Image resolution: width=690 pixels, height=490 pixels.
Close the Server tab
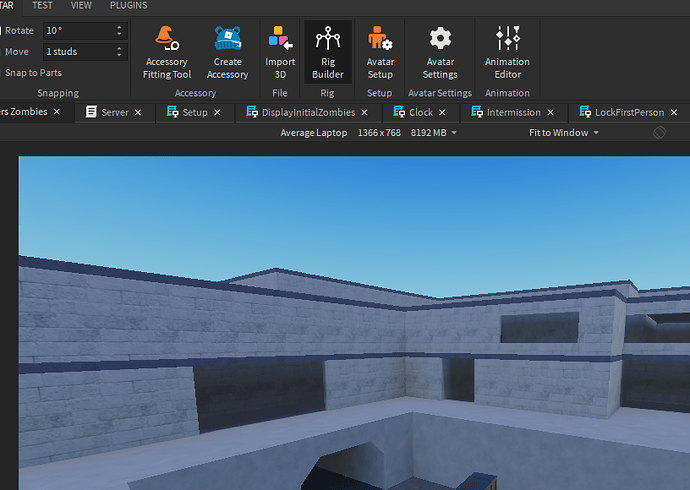[138, 113]
